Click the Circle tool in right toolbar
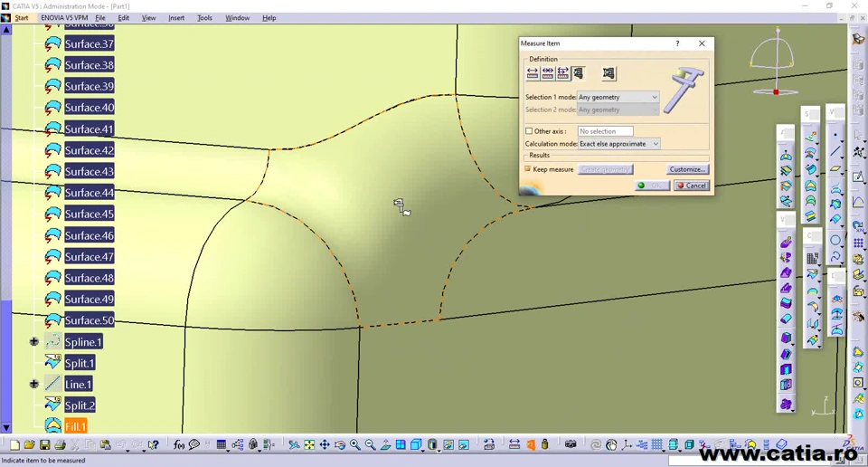Image resolution: width=868 pixels, height=467 pixels. coord(835,240)
